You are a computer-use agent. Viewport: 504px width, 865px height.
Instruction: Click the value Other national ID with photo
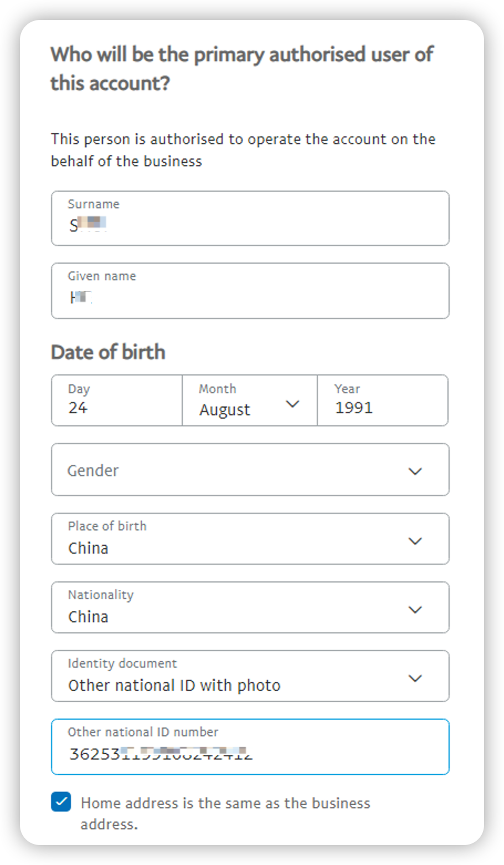[173, 685]
